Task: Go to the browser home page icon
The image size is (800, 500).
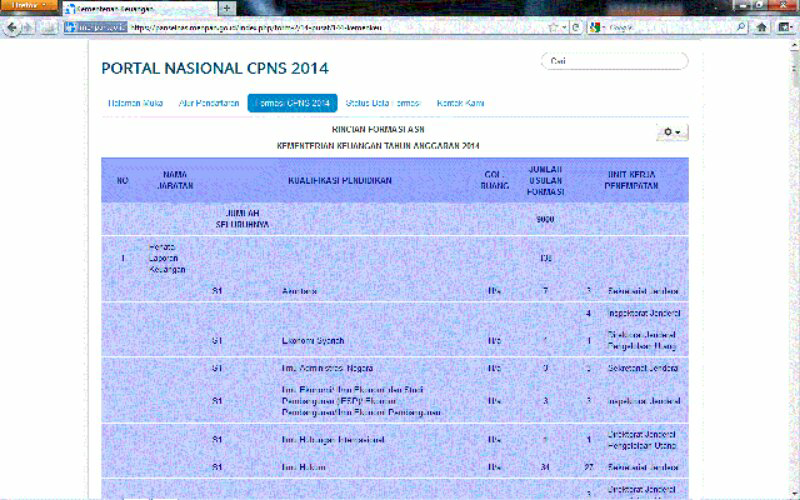Action: click(x=761, y=27)
